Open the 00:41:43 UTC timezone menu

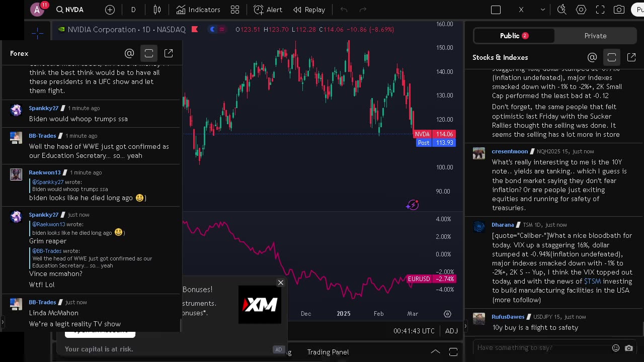(414, 330)
